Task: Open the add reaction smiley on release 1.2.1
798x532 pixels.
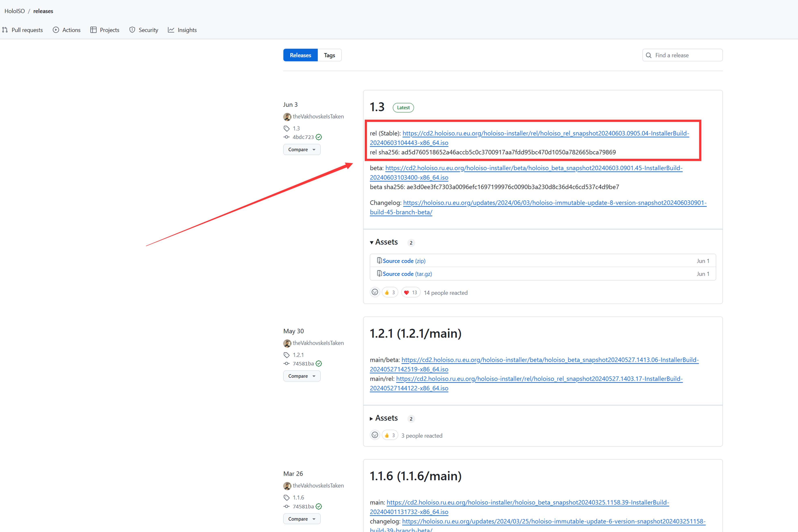Action: coord(375,435)
